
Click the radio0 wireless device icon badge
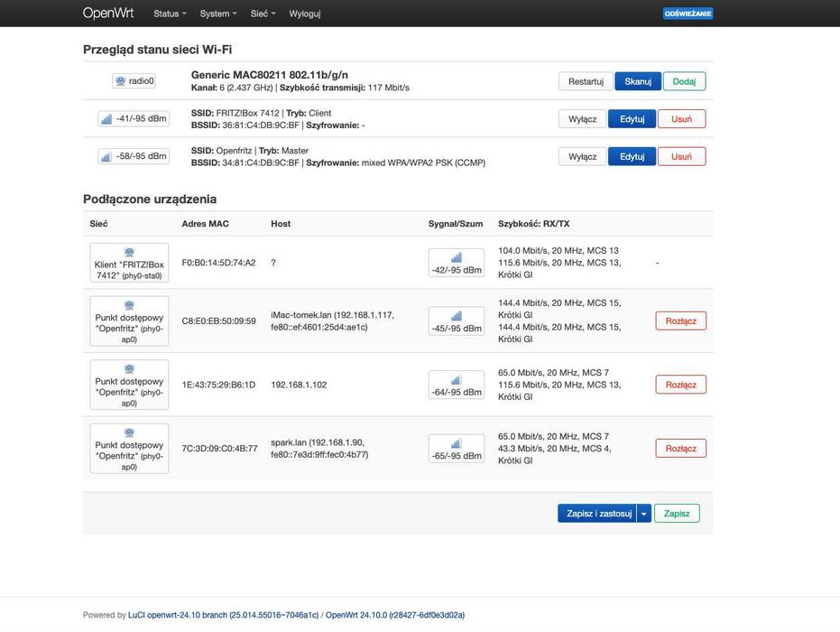tap(134, 81)
